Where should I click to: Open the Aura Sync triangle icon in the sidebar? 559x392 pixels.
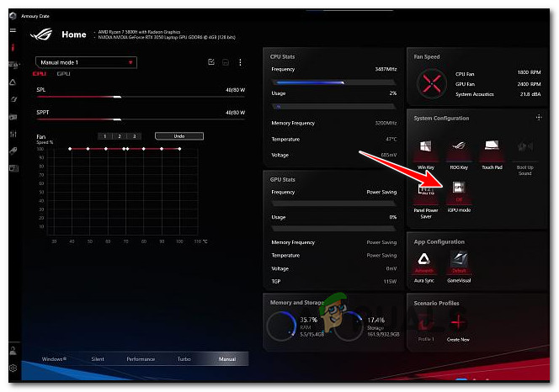(x=13, y=82)
